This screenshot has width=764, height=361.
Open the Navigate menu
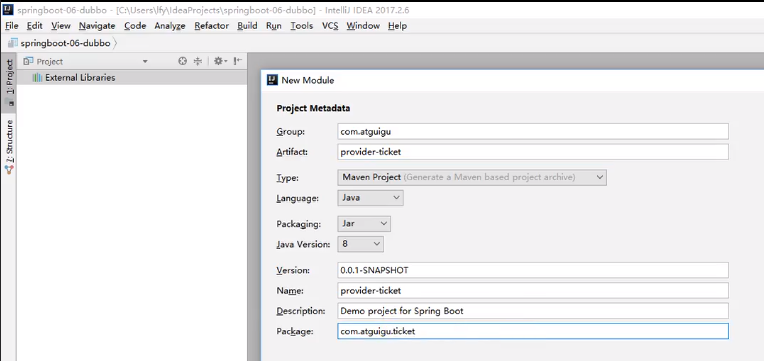pyautogui.click(x=97, y=26)
